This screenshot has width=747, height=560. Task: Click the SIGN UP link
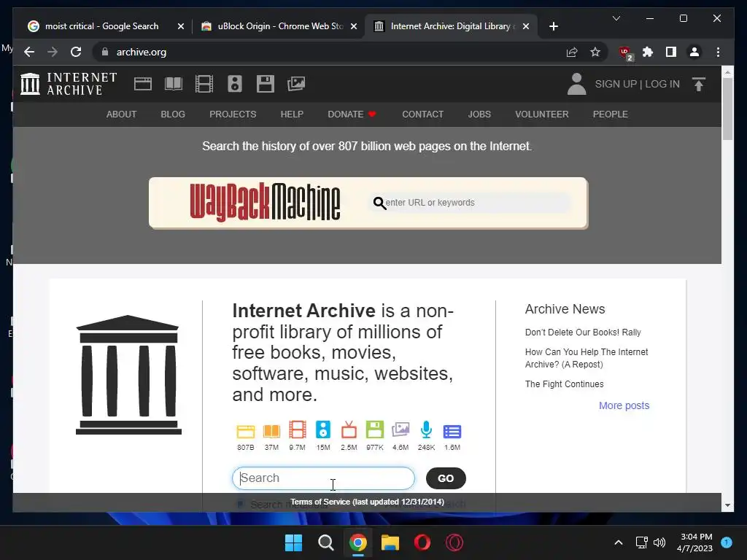pos(616,85)
